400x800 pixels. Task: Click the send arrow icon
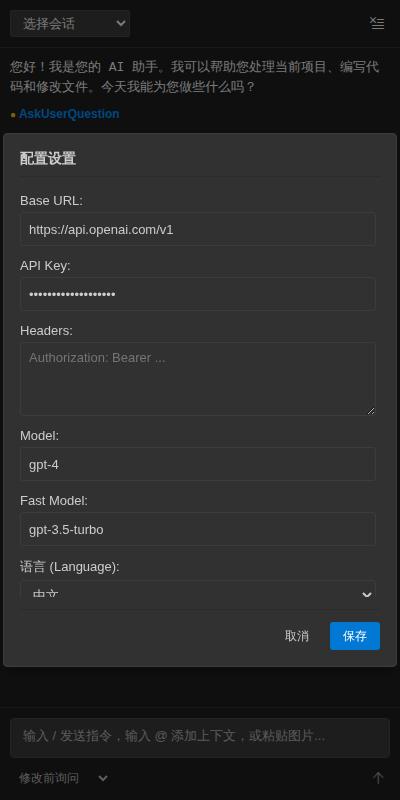point(378,778)
